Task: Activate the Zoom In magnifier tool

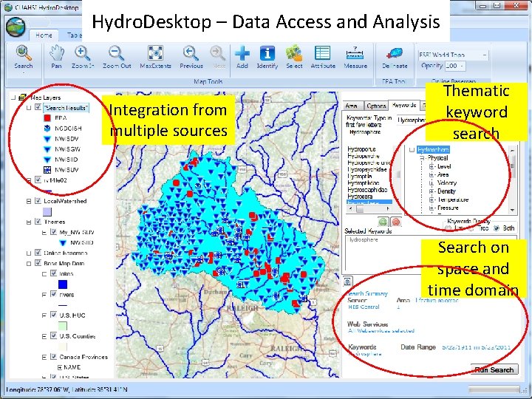Action: [83, 57]
